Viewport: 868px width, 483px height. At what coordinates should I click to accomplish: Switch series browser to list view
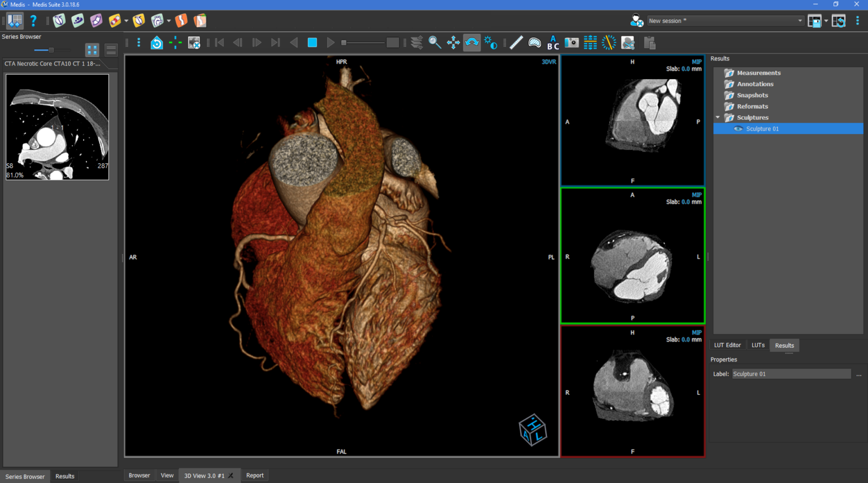(111, 50)
